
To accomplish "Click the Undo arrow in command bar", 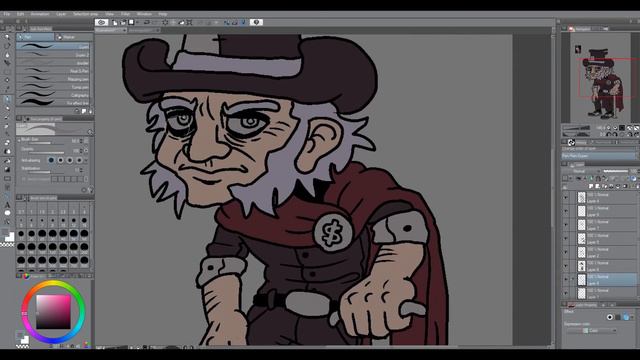I will point(147,22).
